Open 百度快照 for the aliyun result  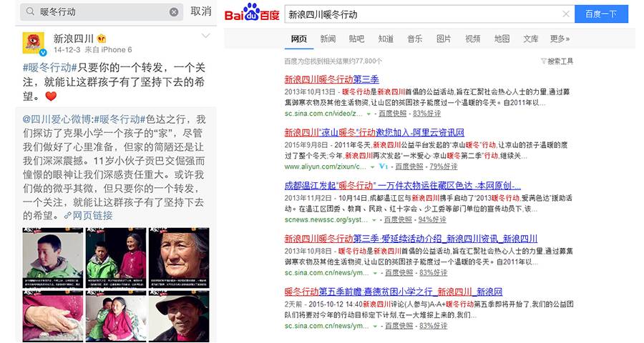coord(409,166)
